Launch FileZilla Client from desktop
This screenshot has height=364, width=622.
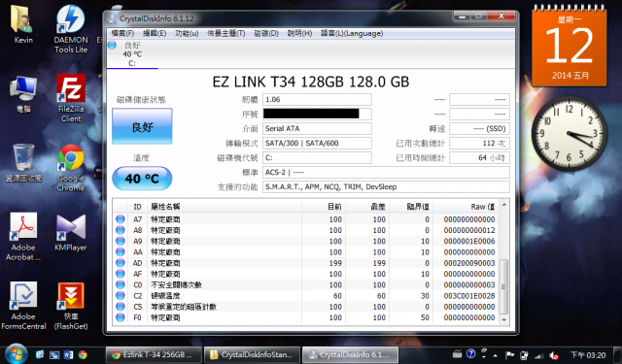[x=71, y=98]
